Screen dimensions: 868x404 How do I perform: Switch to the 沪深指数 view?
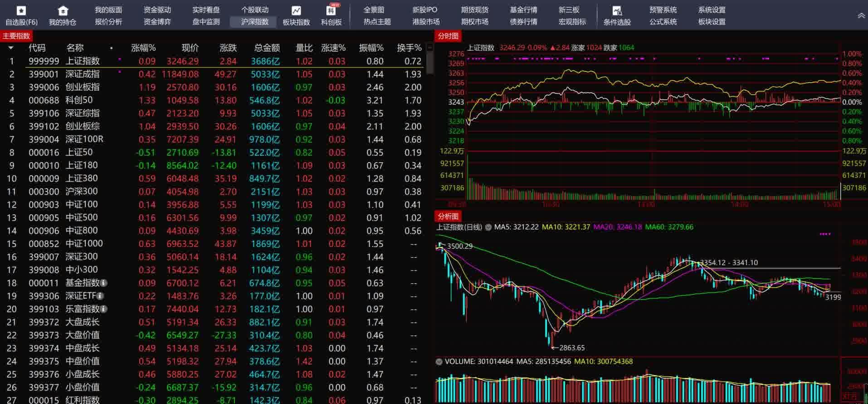click(x=255, y=22)
